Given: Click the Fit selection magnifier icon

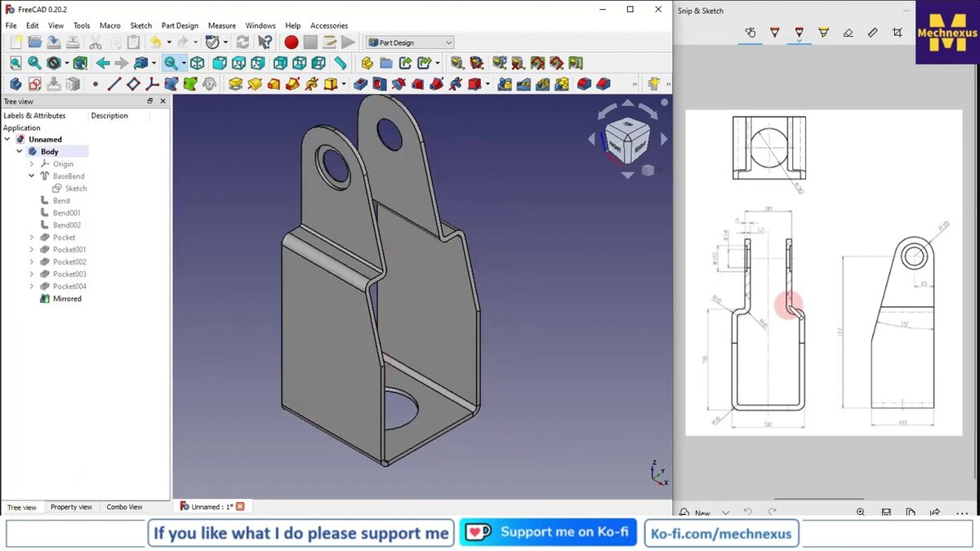Looking at the screenshot, I should [34, 63].
